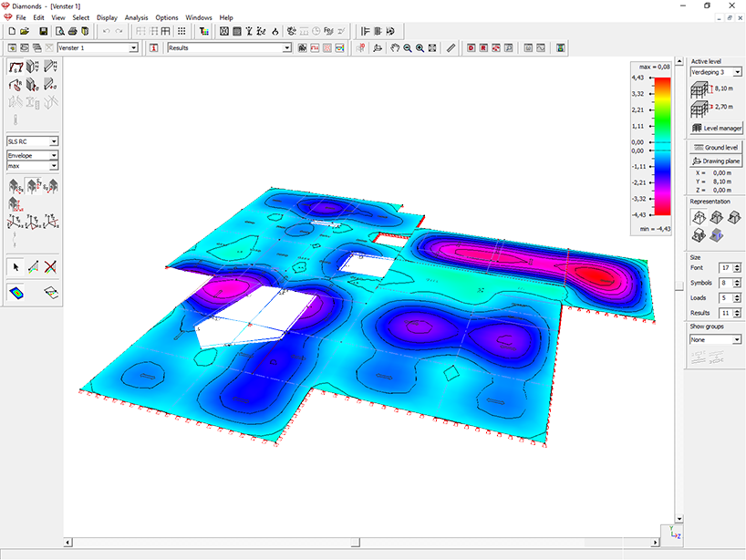746x560 pixels.
Task: Select the pan hand tool
Action: pos(395,47)
